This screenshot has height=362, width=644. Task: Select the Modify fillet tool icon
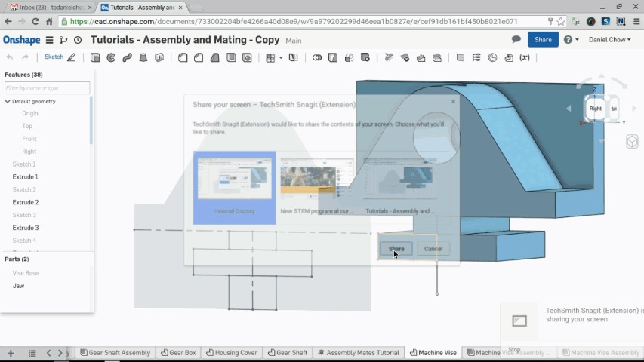(389, 57)
